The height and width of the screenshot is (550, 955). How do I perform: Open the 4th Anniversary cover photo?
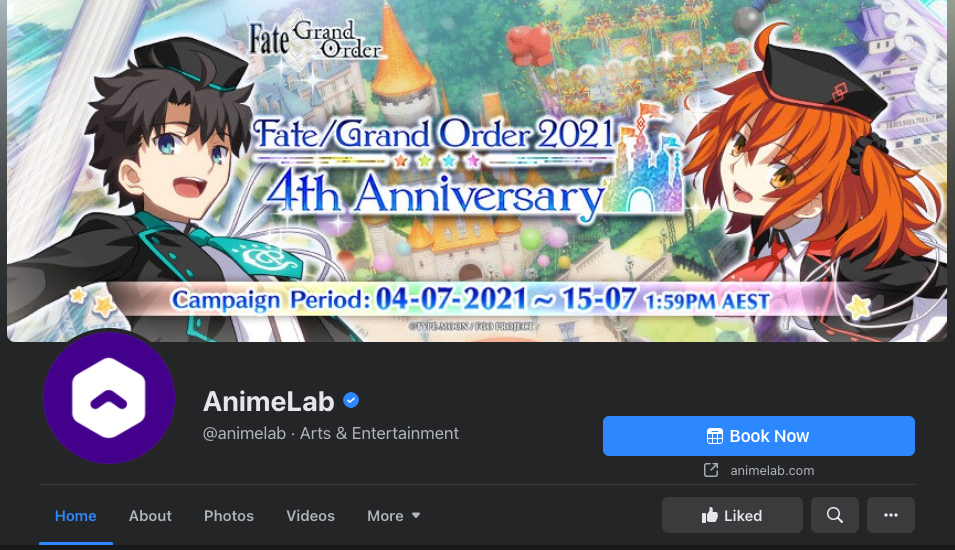point(477,171)
